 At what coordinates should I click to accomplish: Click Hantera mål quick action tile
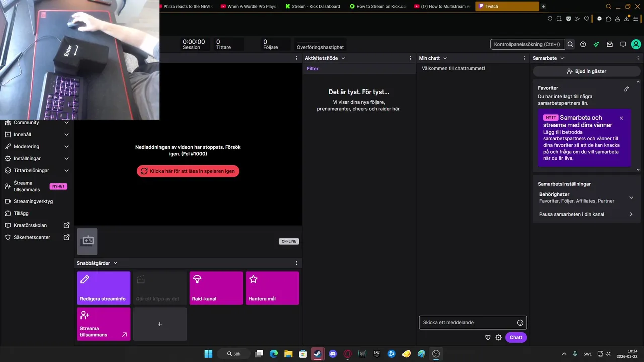[x=272, y=288]
